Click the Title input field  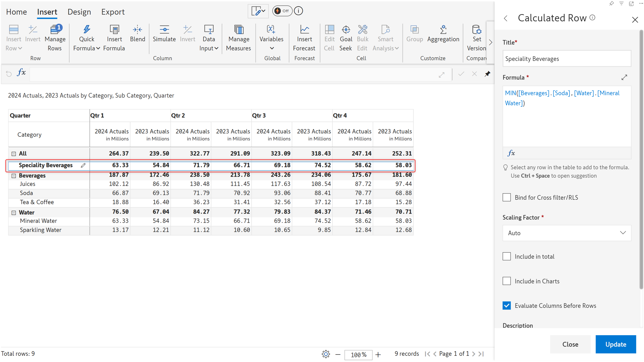click(567, 59)
